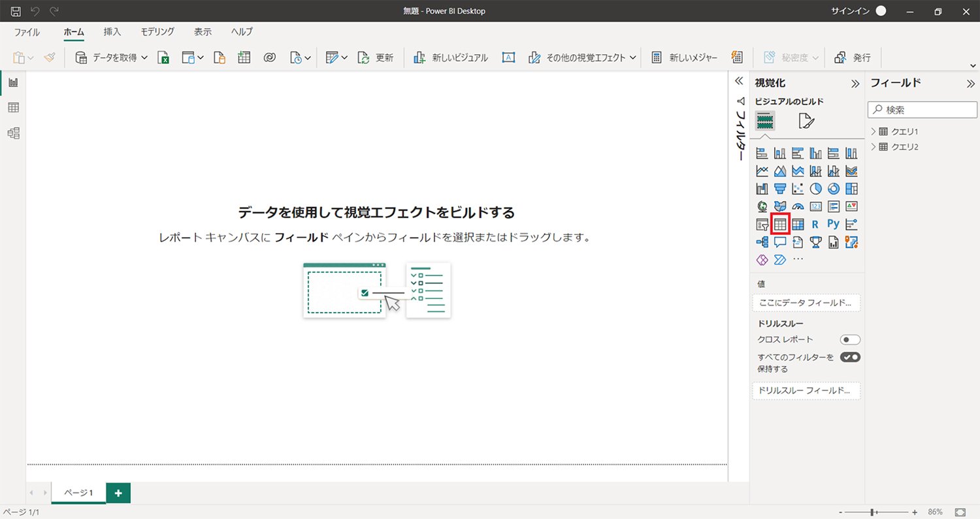Open the ヘルプ ribbon tab
The width and height of the screenshot is (980, 519).
click(242, 31)
